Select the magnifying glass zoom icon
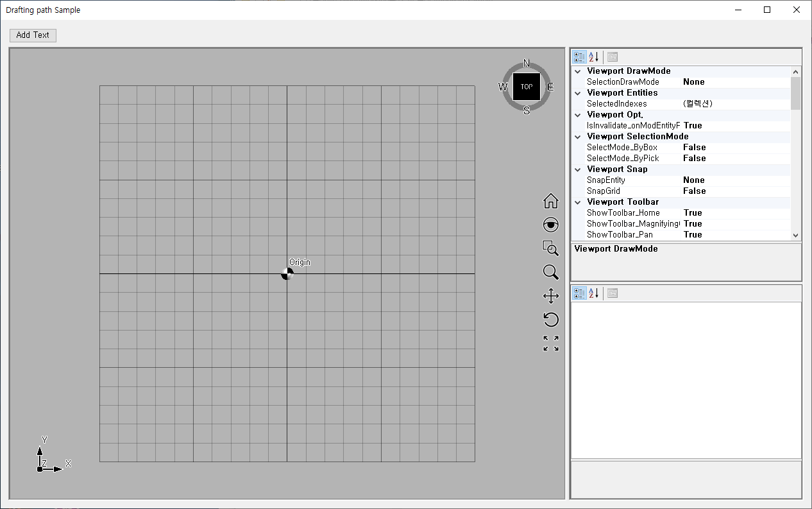Viewport: 812px width, 509px height. pyautogui.click(x=550, y=272)
